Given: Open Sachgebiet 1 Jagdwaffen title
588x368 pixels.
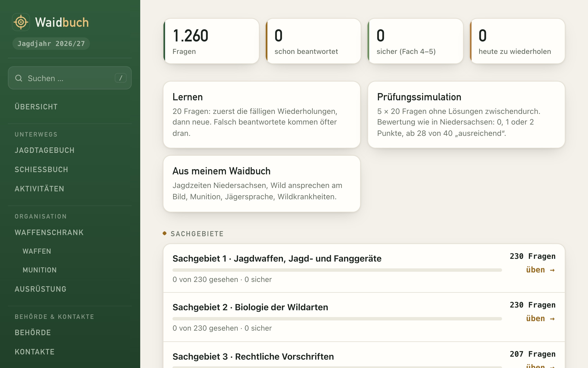Looking at the screenshot, I should pos(277,258).
